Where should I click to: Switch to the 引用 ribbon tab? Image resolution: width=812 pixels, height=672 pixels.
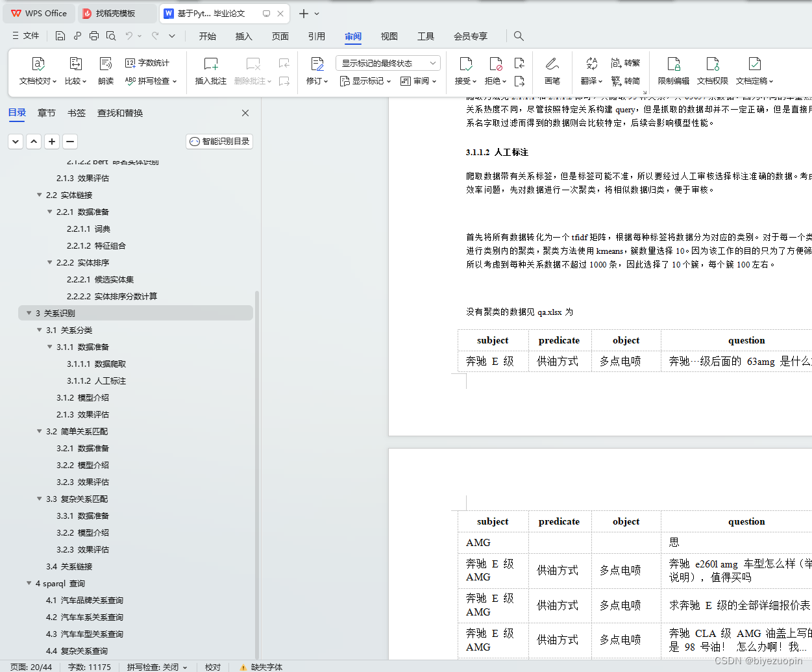click(x=317, y=36)
